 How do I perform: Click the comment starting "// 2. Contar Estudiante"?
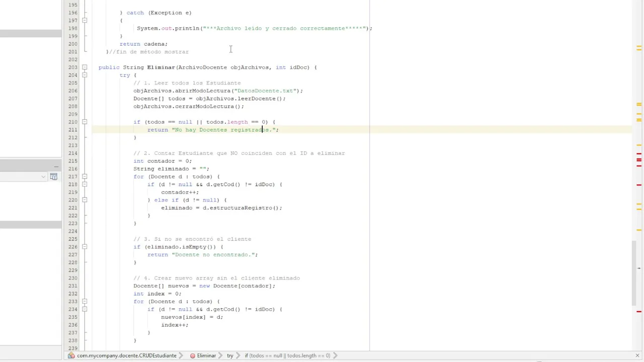coord(239,153)
